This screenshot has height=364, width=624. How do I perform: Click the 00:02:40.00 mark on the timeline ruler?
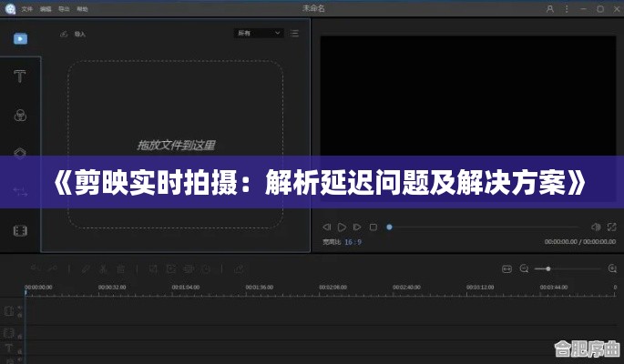pos(406,288)
